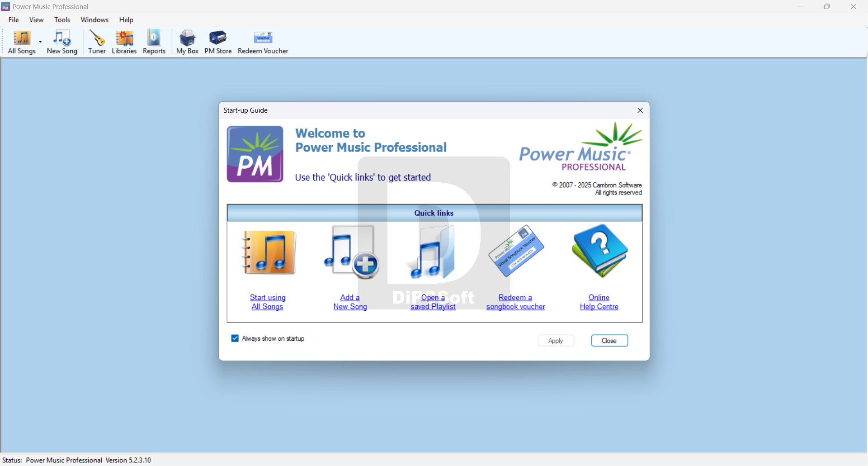Click the music folder icon for saved Playlist

coord(433,252)
